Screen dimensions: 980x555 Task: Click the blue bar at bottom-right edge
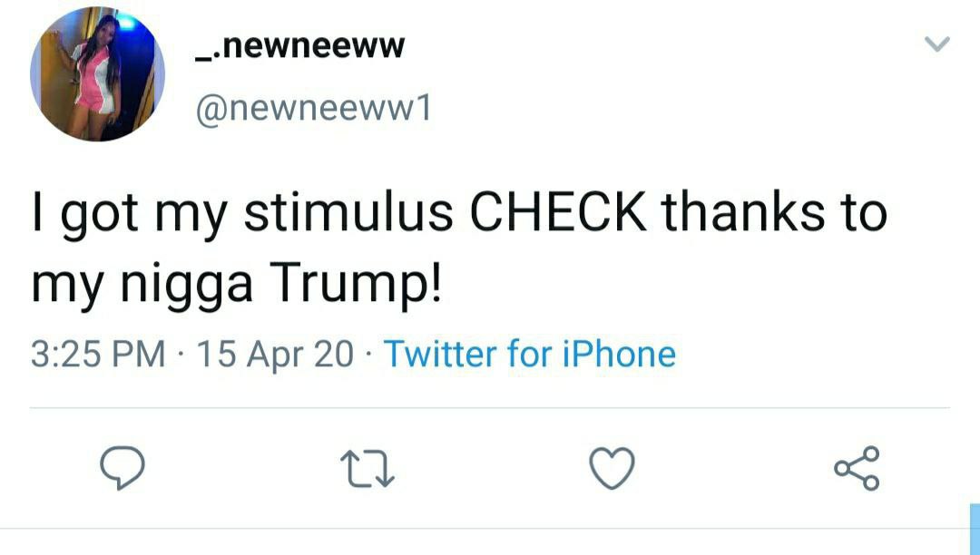tap(974, 531)
